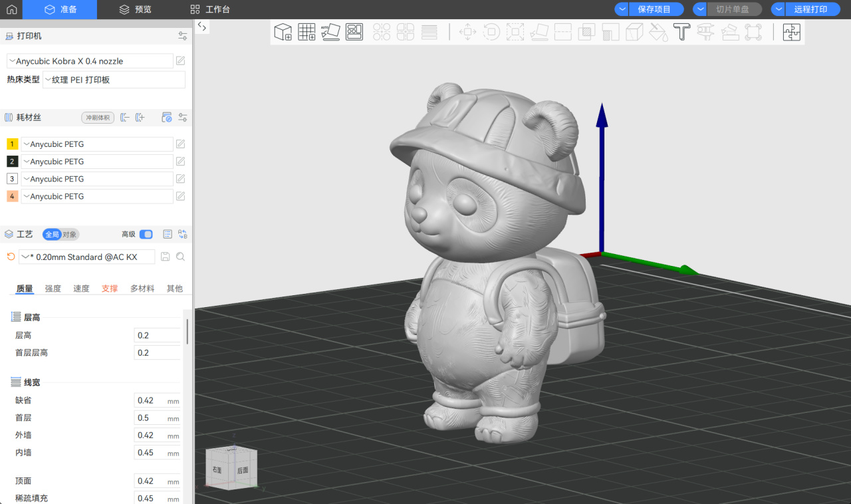Open the 热床类型 bed type dropdown
Viewport: 851px width, 504px height.
[114, 80]
